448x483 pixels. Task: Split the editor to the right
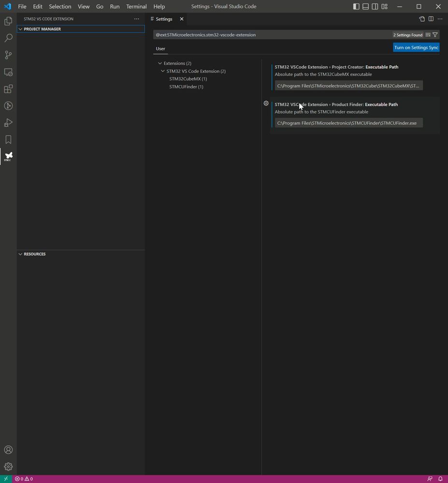(431, 19)
